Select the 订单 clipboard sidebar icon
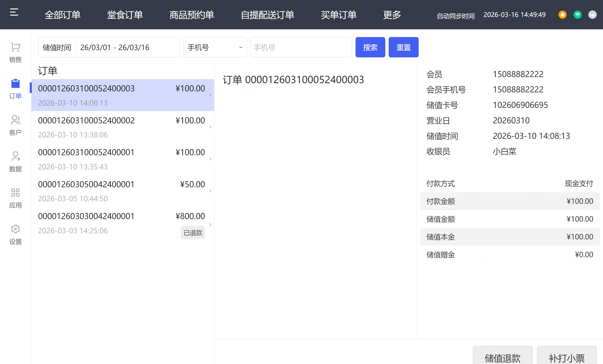The image size is (603, 364). (x=16, y=84)
